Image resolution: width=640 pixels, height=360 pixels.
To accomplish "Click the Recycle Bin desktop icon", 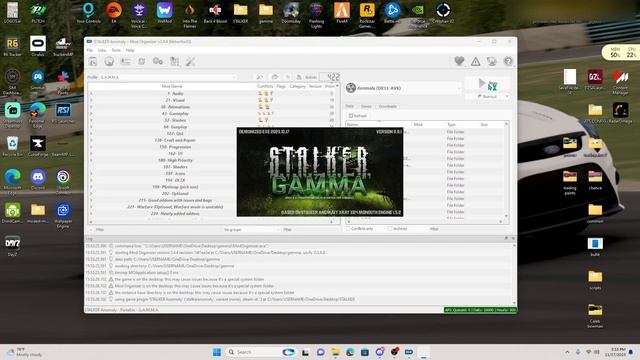I will pyautogui.click(x=12, y=147).
